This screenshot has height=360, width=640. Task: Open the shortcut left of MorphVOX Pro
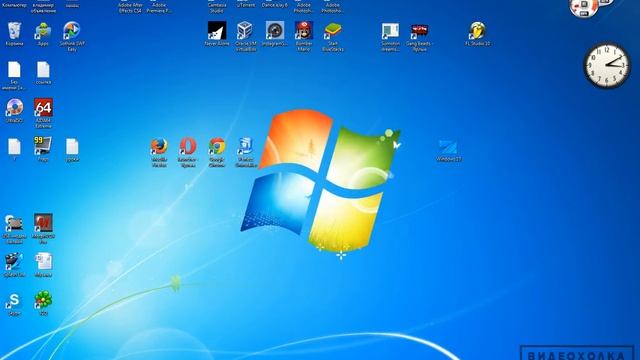point(14,224)
